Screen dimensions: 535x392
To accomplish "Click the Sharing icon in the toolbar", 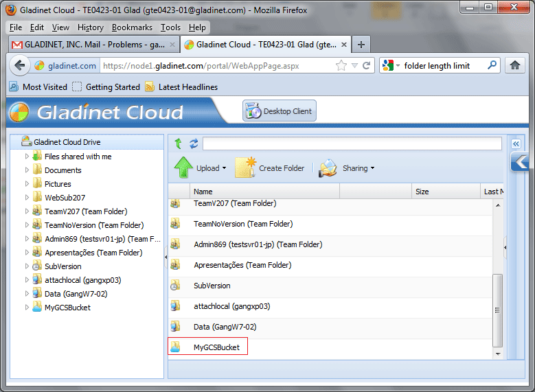I will 328,168.
